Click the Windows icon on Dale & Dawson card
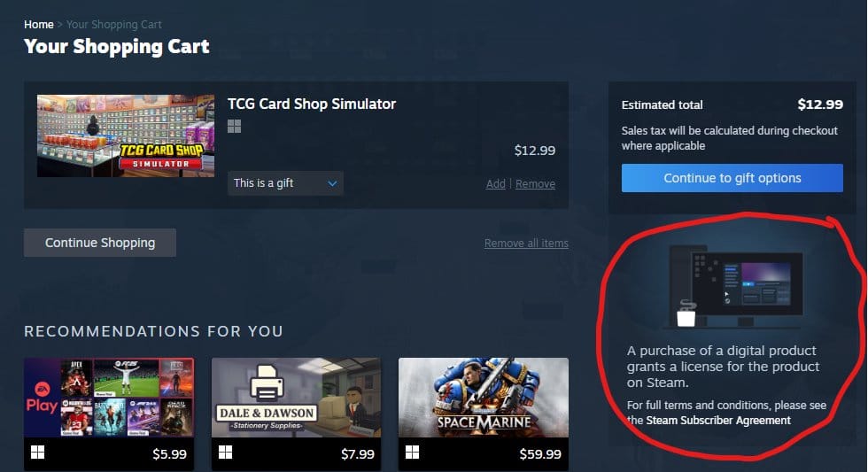This screenshot has width=868, height=472. pos(225,453)
